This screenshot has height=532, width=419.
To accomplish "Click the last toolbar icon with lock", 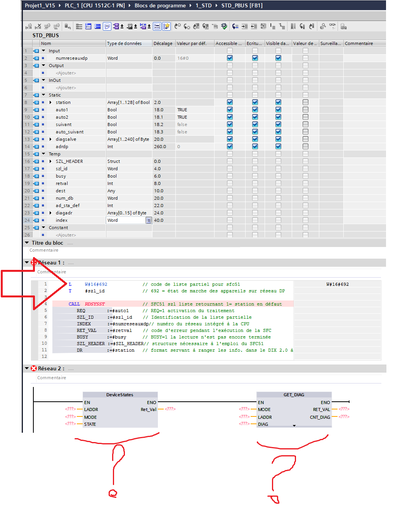I will click(343, 26).
